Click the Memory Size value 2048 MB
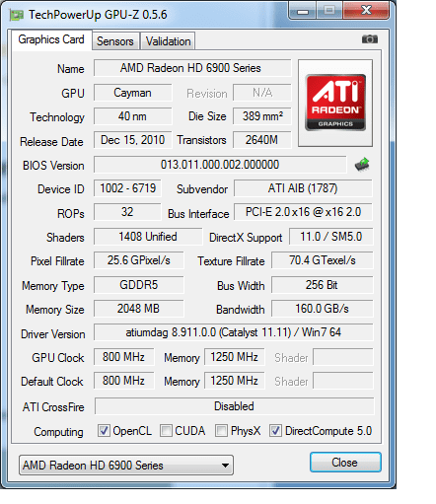 (x=139, y=309)
